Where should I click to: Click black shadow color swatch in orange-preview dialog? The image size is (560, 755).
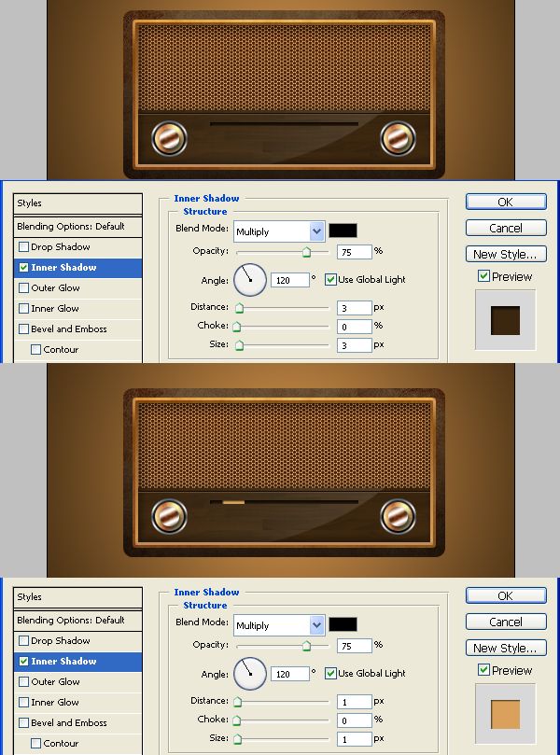(x=343, y=624)
